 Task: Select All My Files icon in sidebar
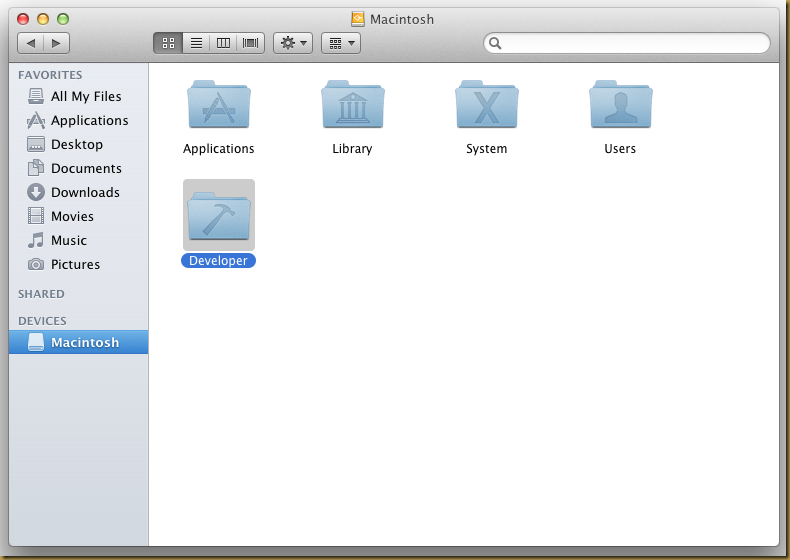[x=36, y=96]
